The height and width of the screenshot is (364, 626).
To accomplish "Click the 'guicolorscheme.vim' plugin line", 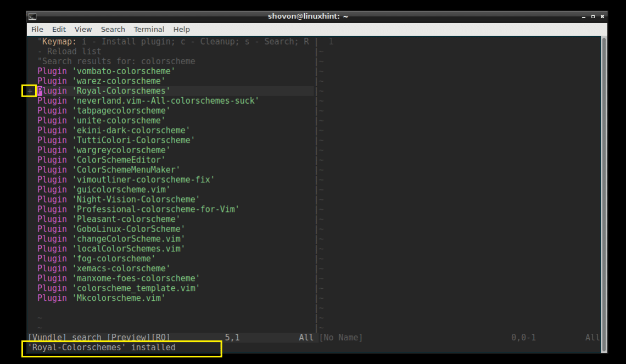I will point(104,189).
